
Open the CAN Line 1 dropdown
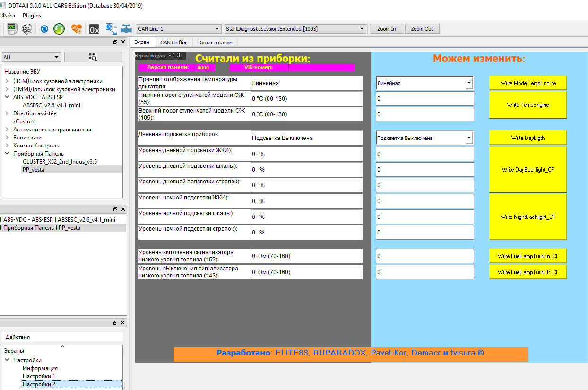coord(178,29)
